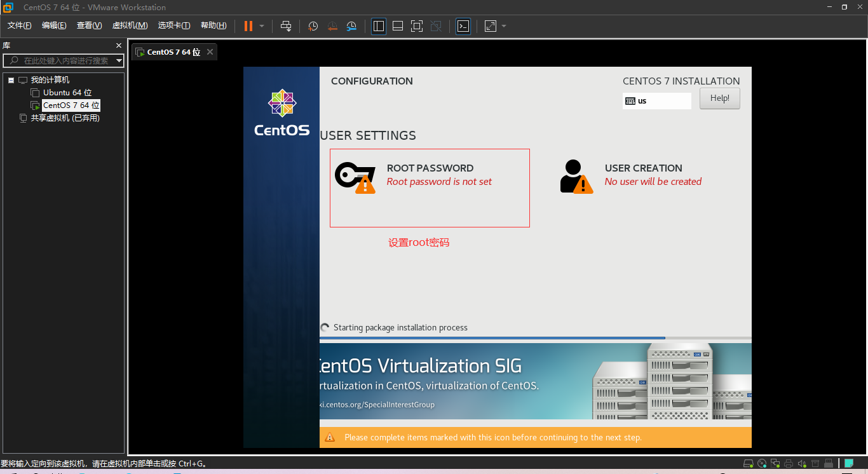Click the wiki.centos.org SpecialInterestGroup link text
Image resolution: width=868 pixels, height=474 pixels.
[x=377, y=405]
